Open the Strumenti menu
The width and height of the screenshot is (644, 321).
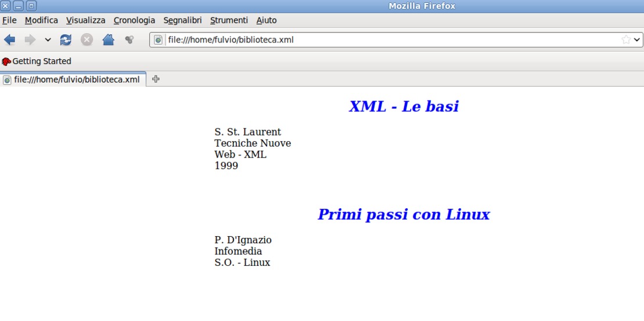229,20
